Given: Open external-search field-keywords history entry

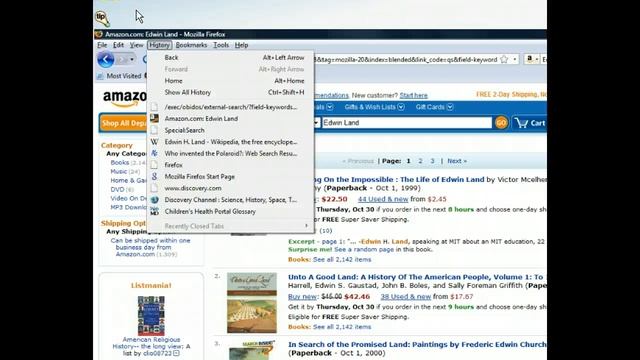Looking at the screenshot, I should pyautogui.click(x=231, y=107).
